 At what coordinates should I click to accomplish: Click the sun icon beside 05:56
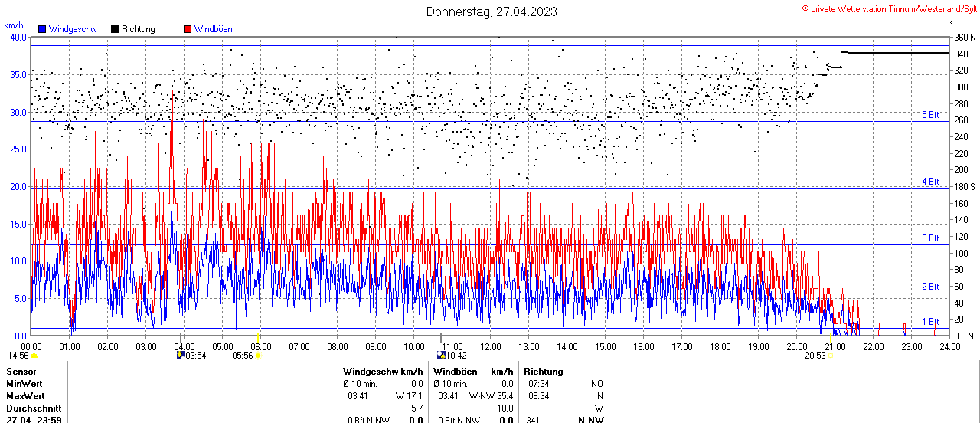tap(258, 356)
